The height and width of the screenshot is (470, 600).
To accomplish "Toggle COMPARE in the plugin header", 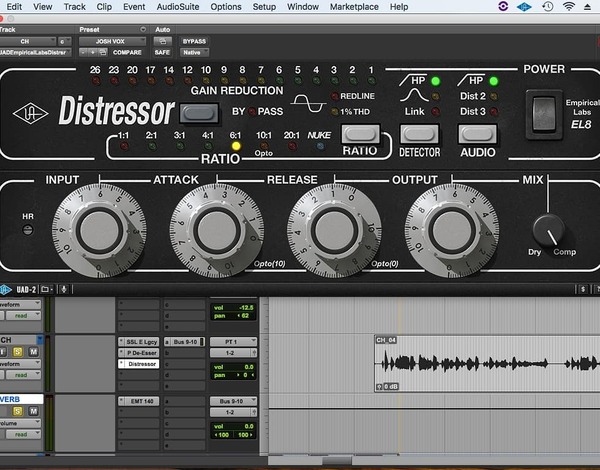I will (x=127, y=52).
